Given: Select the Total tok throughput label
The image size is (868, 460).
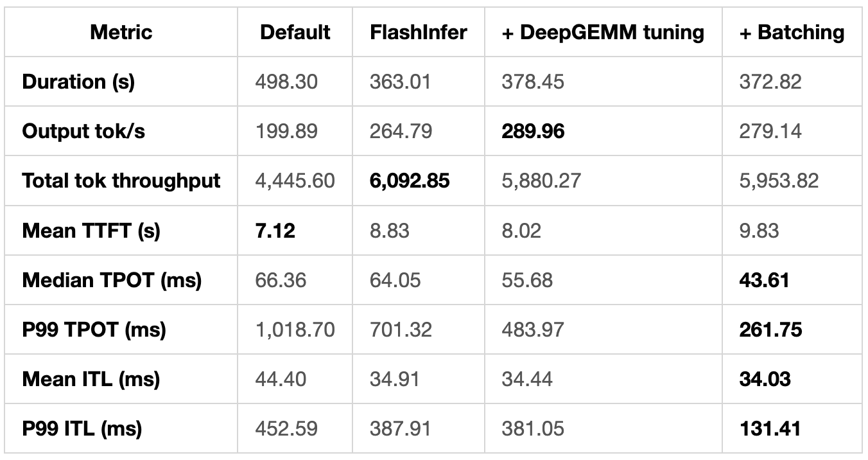Looking at the screenshot, I should click(121, 181).
